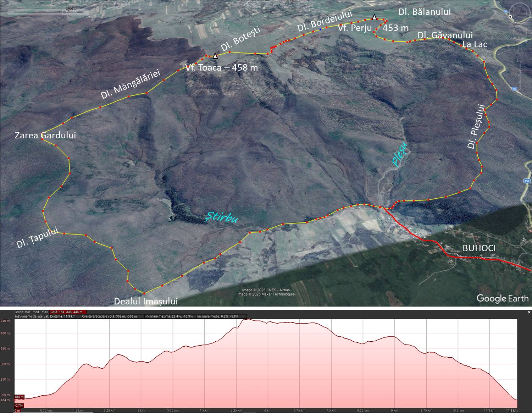Click the Vf. Perju peak triangle marker
Viewport: 532px width, 413px height.
coord(374,17)
